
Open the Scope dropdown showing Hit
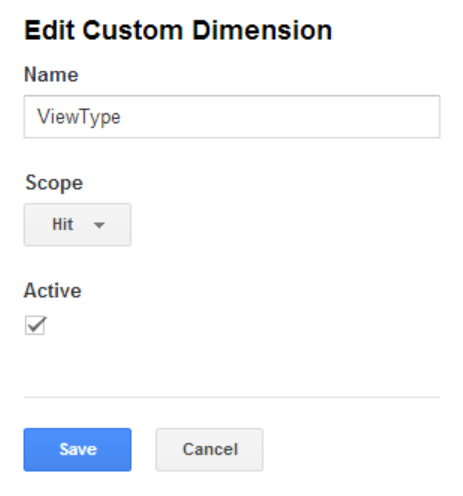point(77,224)
